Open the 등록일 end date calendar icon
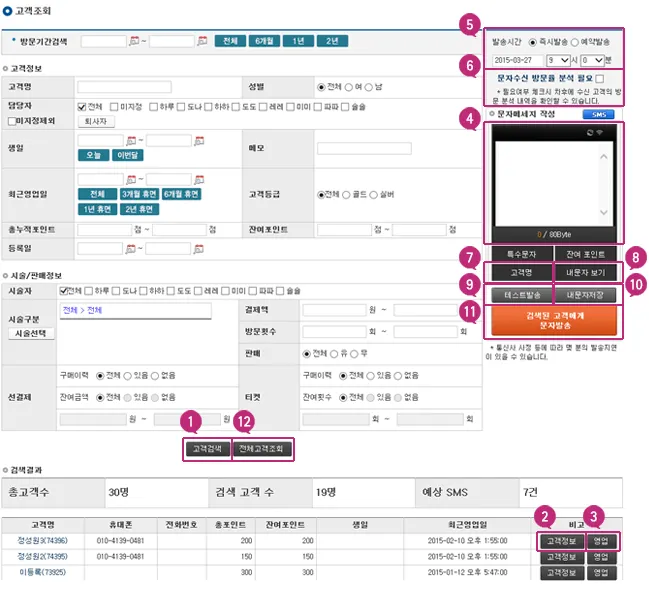This screenshot has width=649, height=591. [199, 249]
